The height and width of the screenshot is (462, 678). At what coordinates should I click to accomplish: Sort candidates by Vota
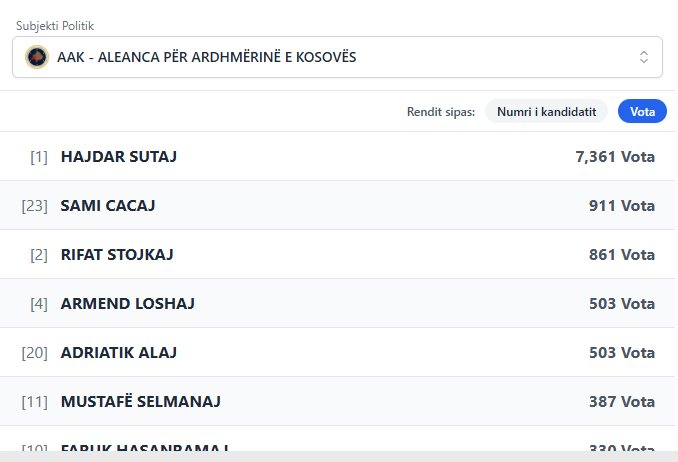(x=642, y=112)
